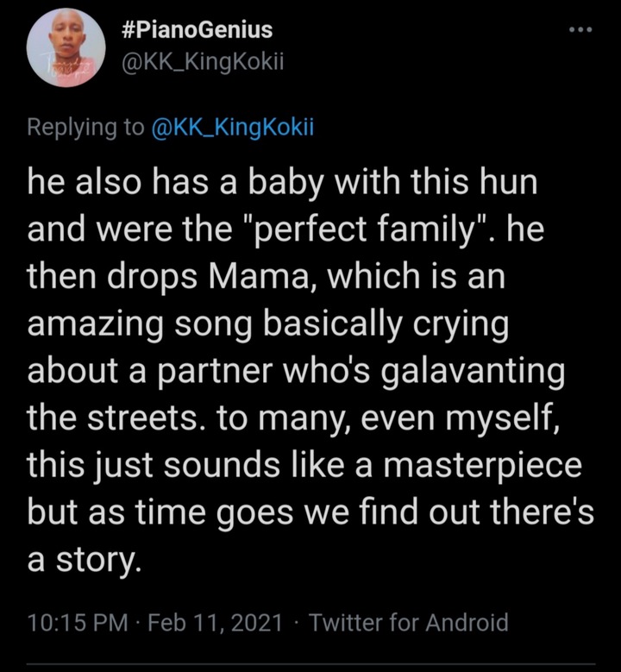Select the 10:15 PM timestamp
The image size is (621, 672).
click(x=78, y=622)
